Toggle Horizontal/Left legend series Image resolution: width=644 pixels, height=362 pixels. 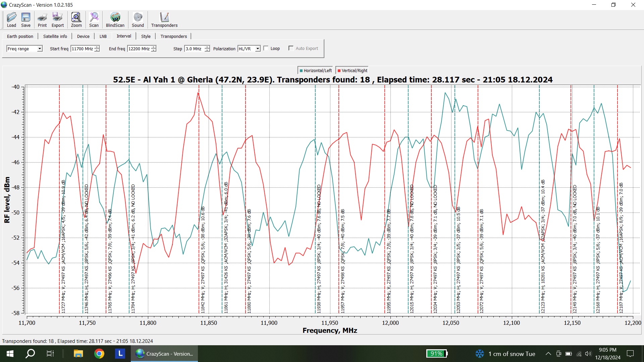pos(315,71)
